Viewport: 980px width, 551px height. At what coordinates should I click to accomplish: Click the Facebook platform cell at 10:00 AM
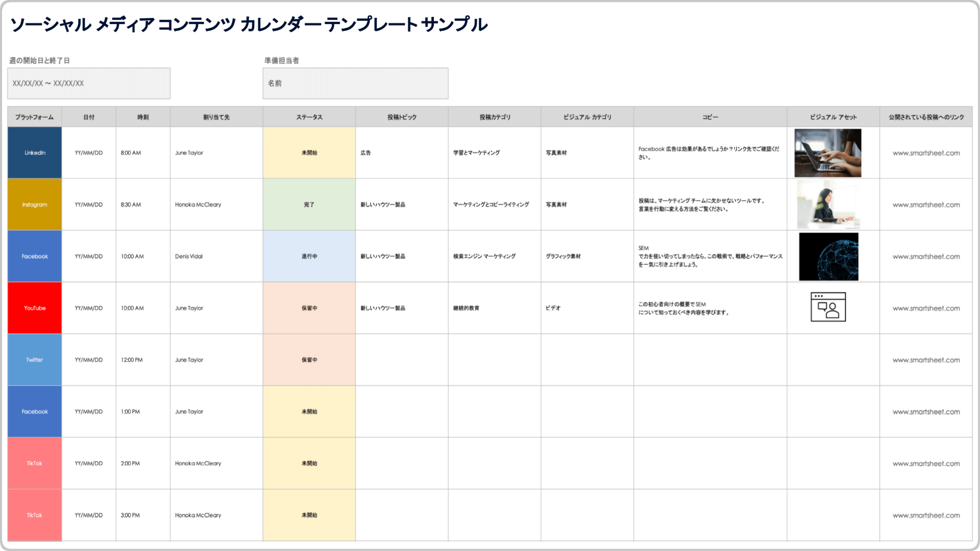click(35, 256)
